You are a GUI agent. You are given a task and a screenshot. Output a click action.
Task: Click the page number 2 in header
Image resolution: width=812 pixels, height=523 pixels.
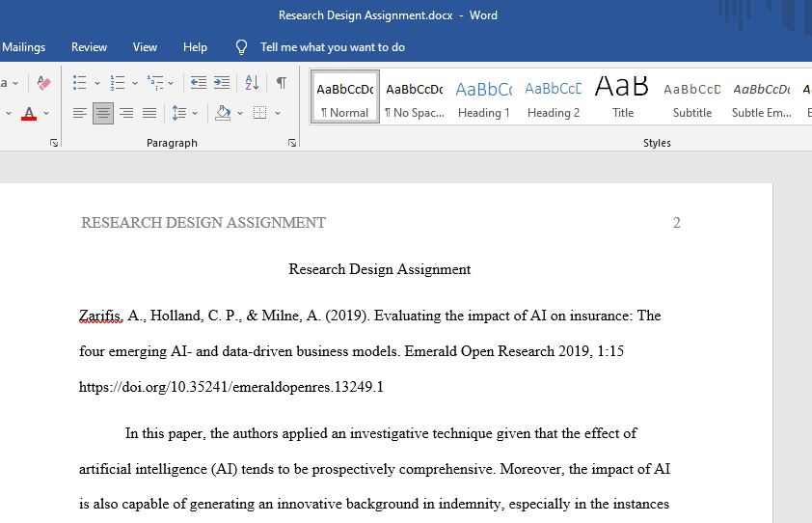coord(676,223)
